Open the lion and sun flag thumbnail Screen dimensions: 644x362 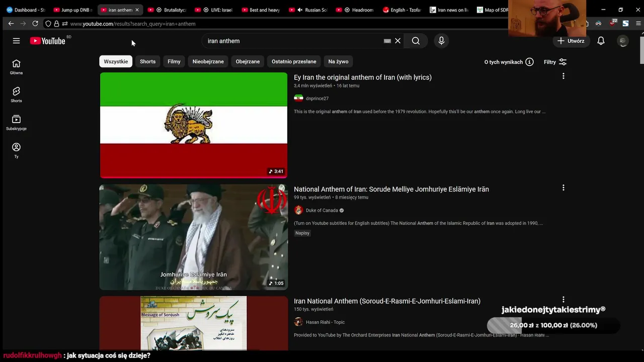click(194, 125)
